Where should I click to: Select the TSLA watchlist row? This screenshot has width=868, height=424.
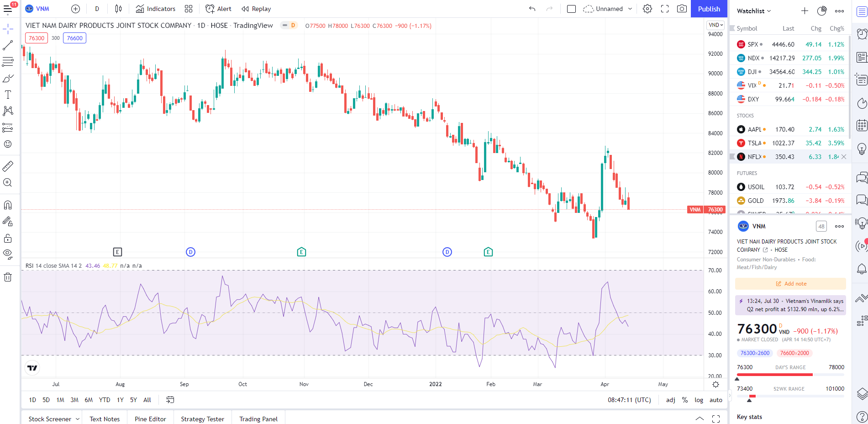click(790, 143)
